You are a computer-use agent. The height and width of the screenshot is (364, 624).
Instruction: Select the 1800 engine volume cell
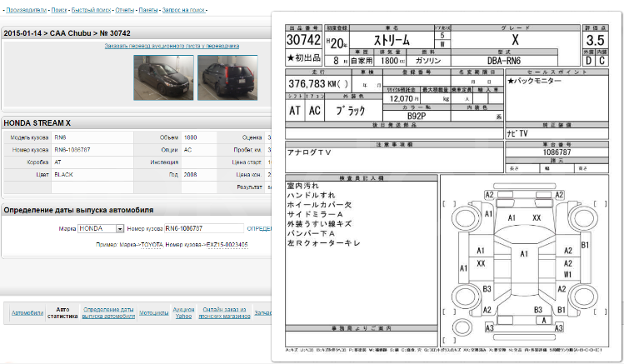pyautogui.click(x=198, y=137)
